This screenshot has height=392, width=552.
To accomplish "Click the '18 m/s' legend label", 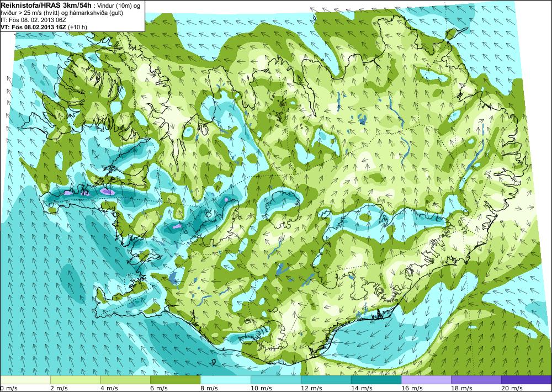I will pyautogui.click(x=462, y=388).
